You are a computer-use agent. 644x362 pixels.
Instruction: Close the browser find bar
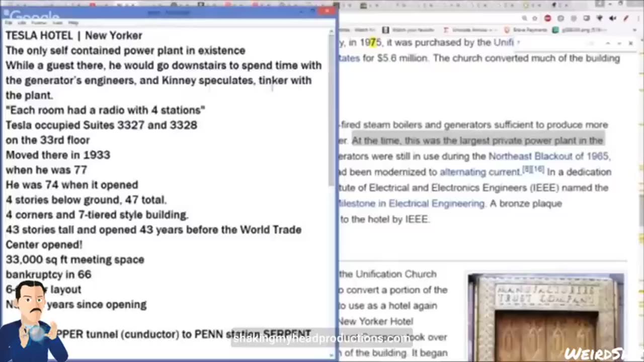tap(630, 43)
